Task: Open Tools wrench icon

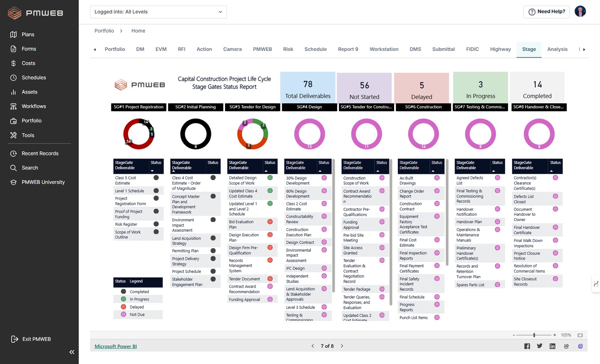Action: click(x=13, y=135)
